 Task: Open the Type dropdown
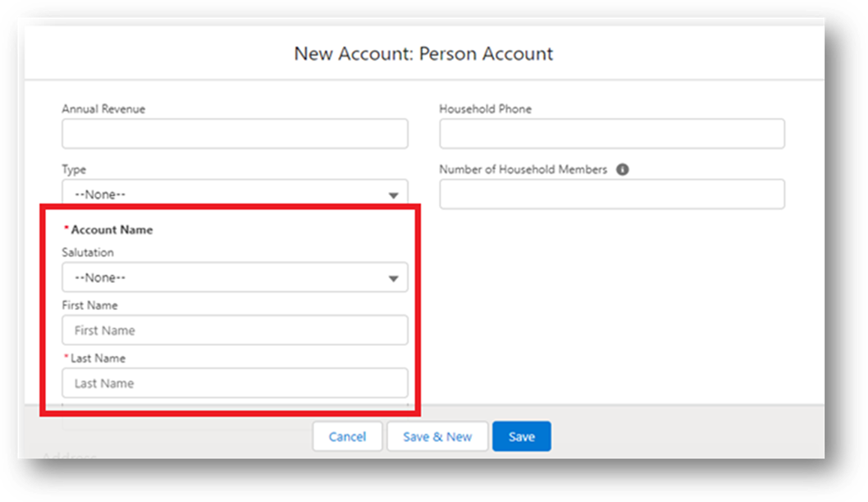click(x=235, y=194)
